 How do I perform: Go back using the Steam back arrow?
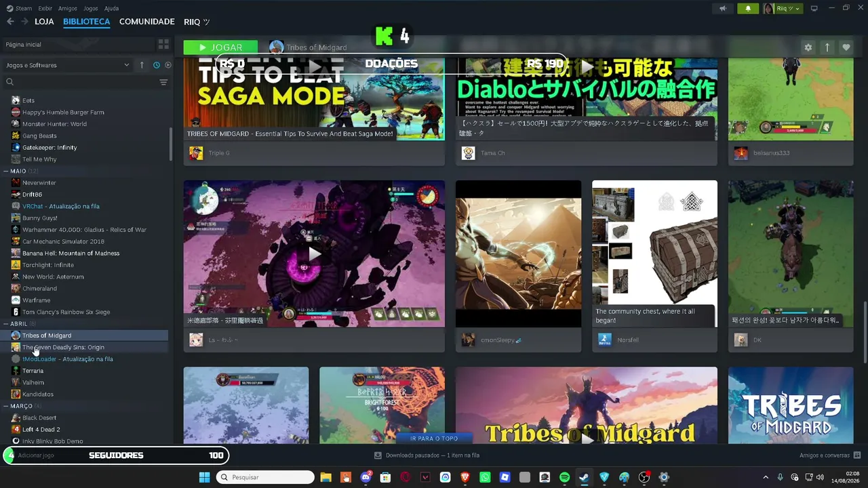10,22
